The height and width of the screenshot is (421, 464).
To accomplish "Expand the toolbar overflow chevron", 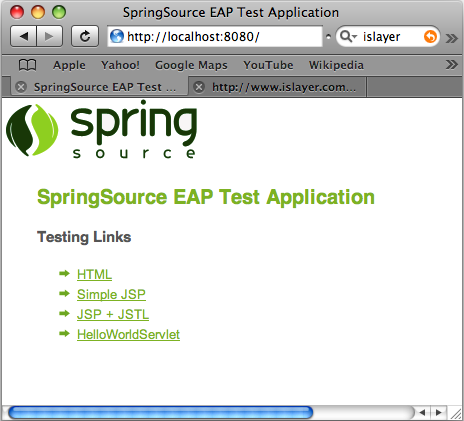I will tap(452, 38).
